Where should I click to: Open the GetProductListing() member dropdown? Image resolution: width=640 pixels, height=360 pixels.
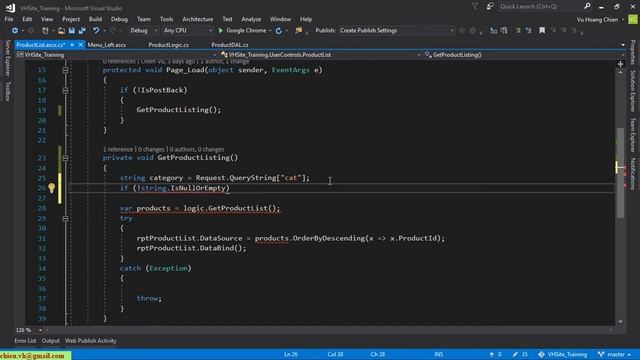[524, 55]
